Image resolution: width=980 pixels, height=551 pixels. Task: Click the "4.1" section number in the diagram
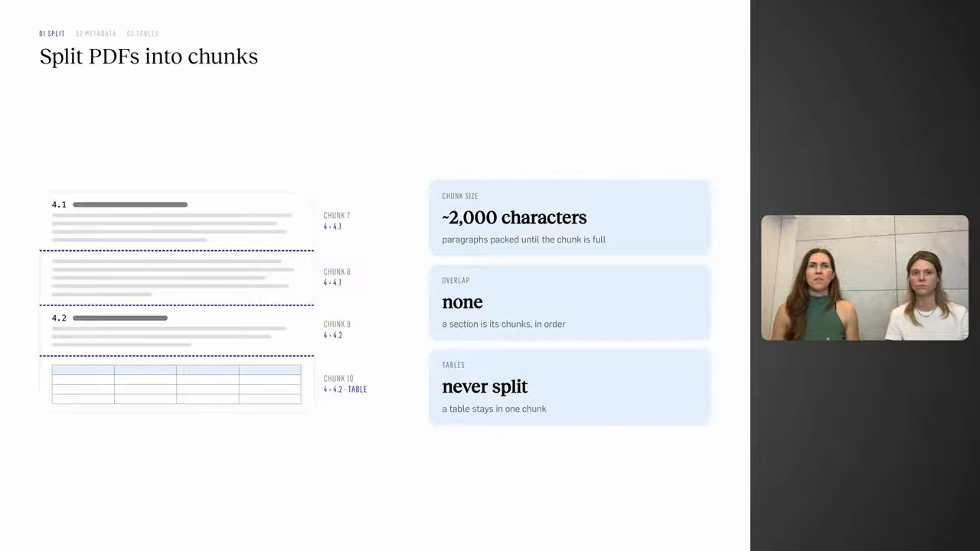(x=59, y=204)
